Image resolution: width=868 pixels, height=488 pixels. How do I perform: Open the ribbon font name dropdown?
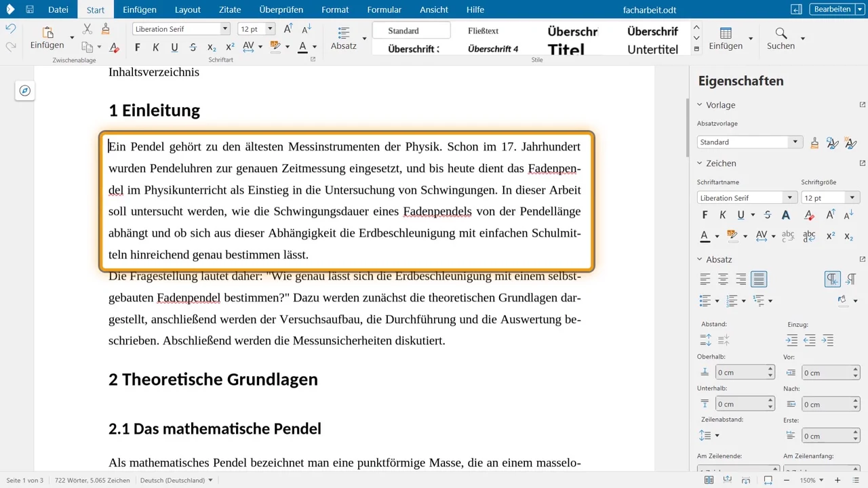tap(225, 28)
